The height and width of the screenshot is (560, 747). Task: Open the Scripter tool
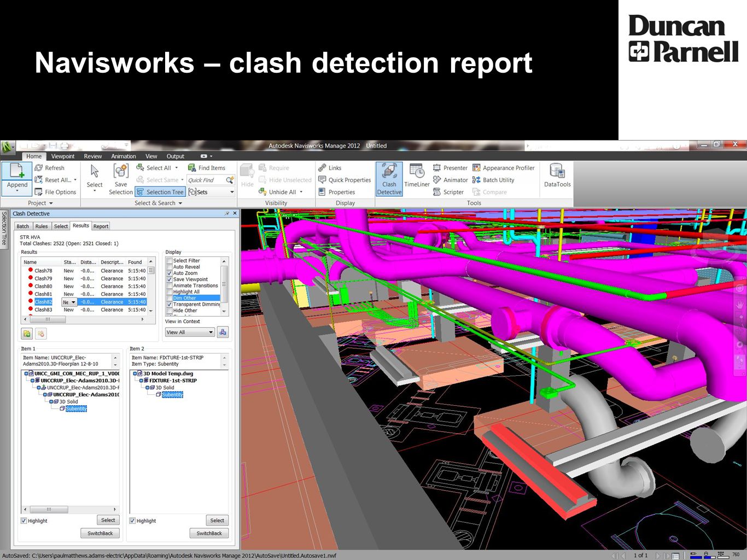(448, 192)
